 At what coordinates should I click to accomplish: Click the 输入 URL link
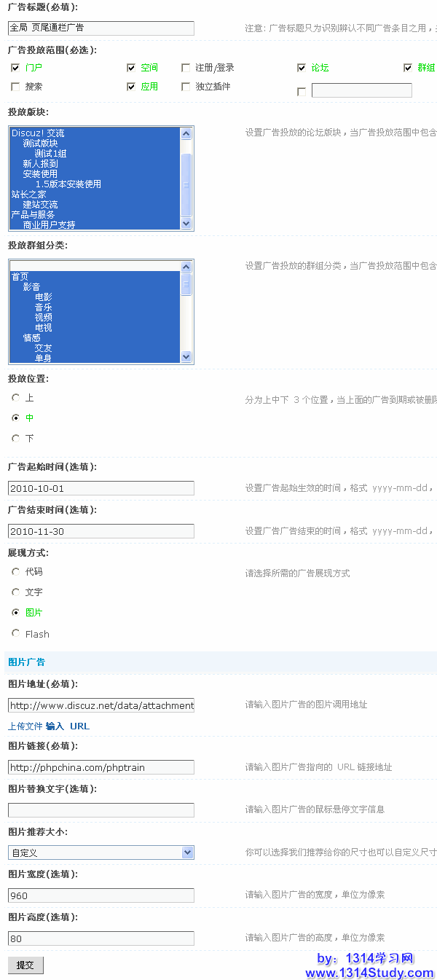(68, 726)
